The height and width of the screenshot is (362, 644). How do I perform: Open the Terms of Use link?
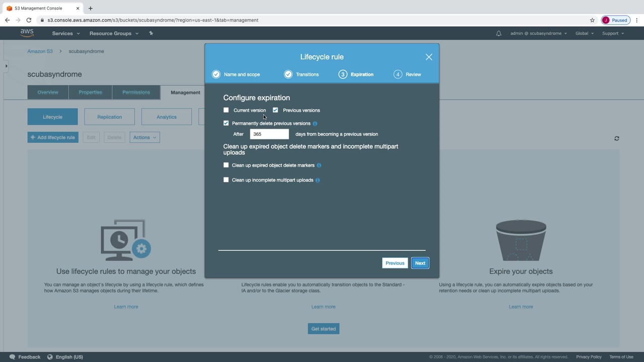tap(621, 357)
